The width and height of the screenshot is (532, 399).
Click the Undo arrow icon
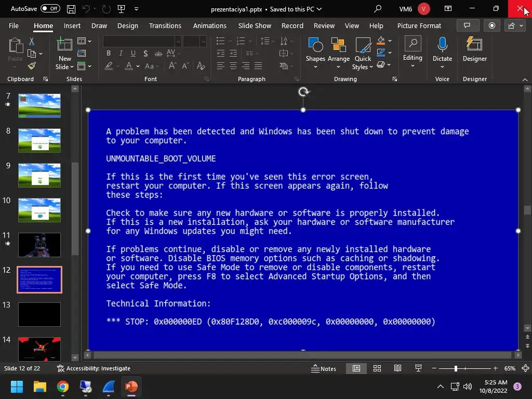[x=86, y=9]
